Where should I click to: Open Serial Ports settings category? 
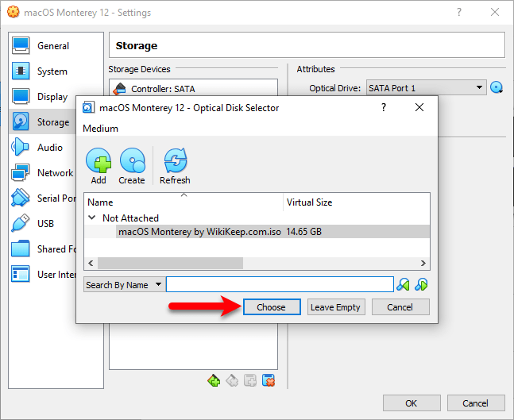tap(43, 198)
